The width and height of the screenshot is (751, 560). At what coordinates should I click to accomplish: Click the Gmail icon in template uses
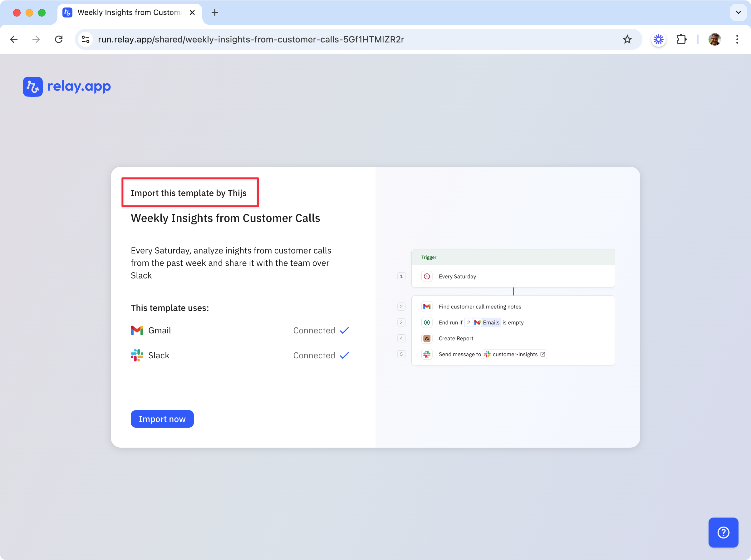tap(137, 330)
